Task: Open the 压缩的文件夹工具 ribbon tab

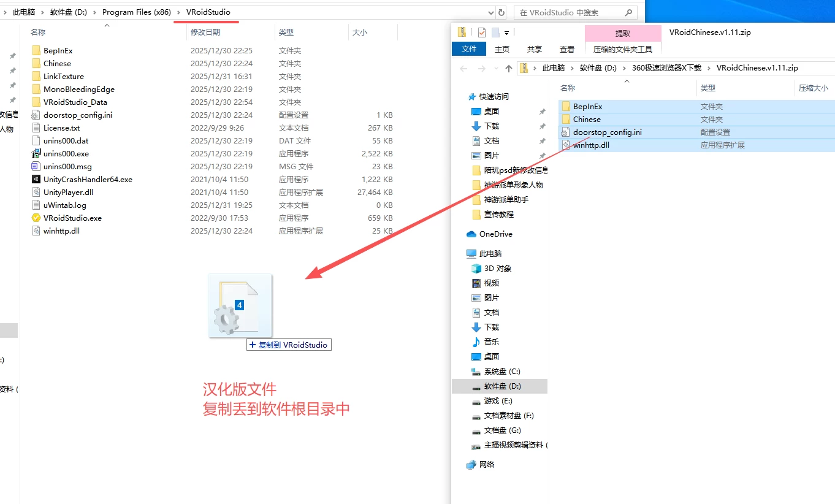Action: click(x=623, y=49)
